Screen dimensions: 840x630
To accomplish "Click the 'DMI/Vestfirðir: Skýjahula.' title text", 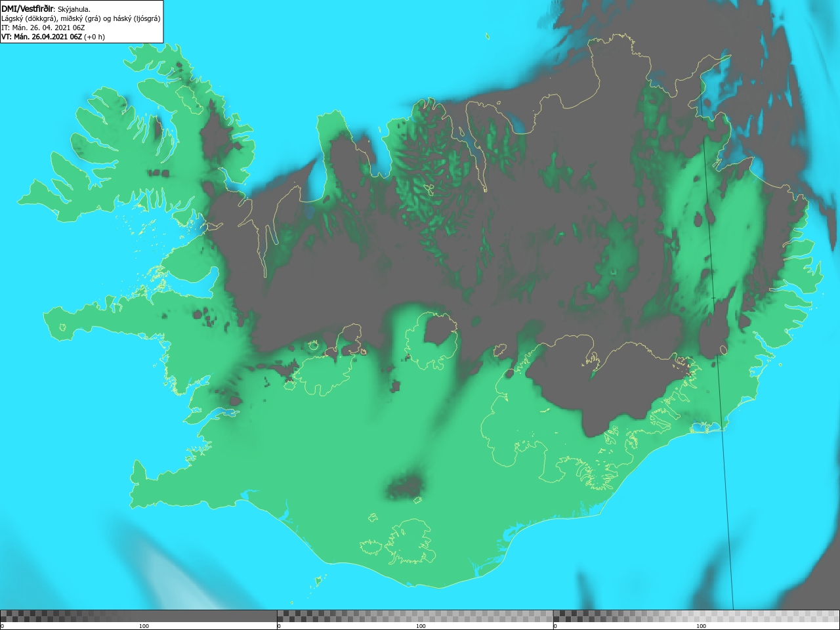I will point(46,9).
